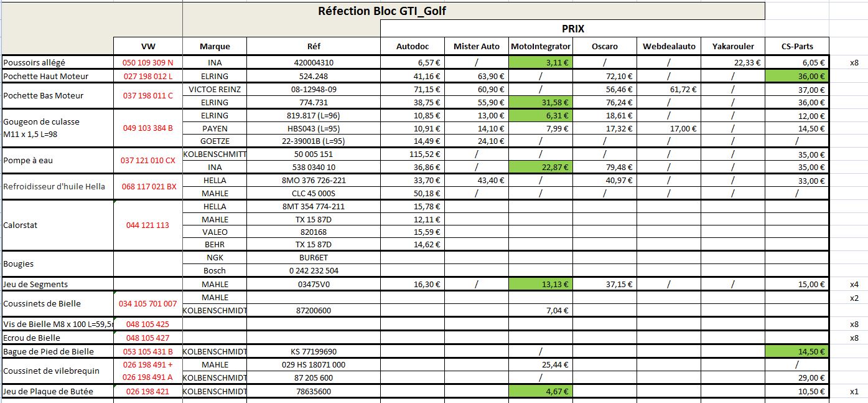
Task: Click the "Yakarouler" column header
Action: point(733,46)
